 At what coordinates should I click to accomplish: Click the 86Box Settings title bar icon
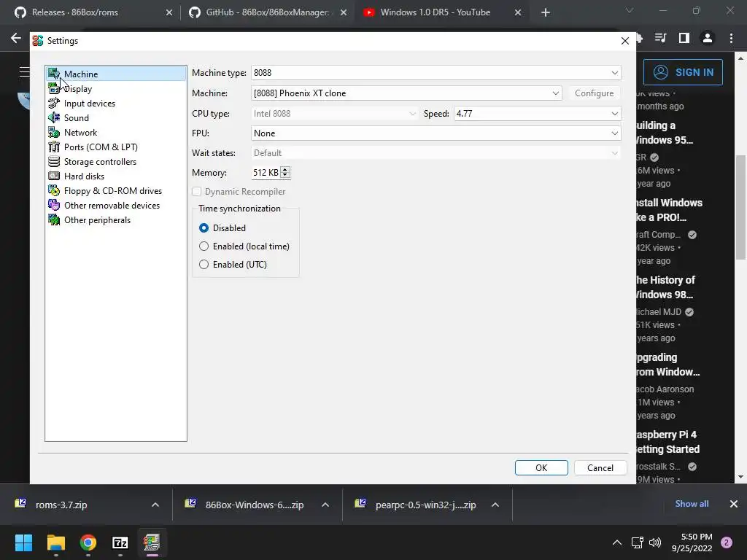[x=38, y=41]
